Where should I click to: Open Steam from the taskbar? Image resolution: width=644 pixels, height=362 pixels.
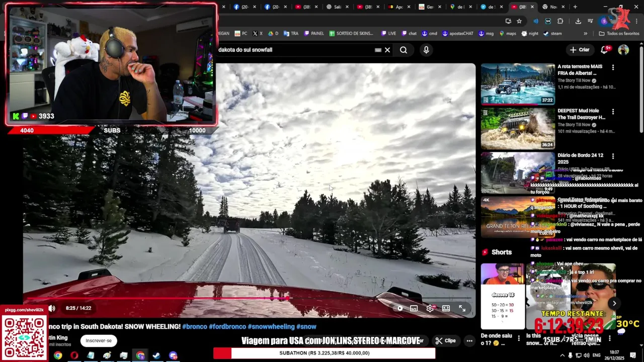pos(156,355)
